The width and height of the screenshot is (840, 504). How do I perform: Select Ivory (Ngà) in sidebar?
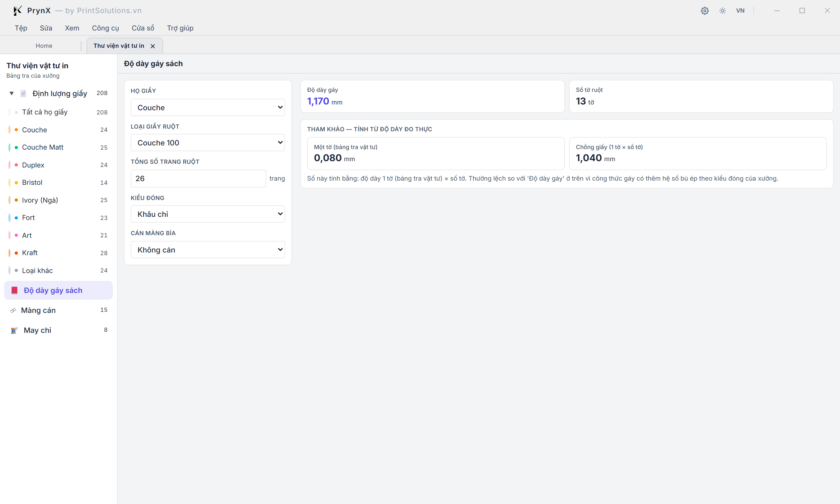click(58, 200)
